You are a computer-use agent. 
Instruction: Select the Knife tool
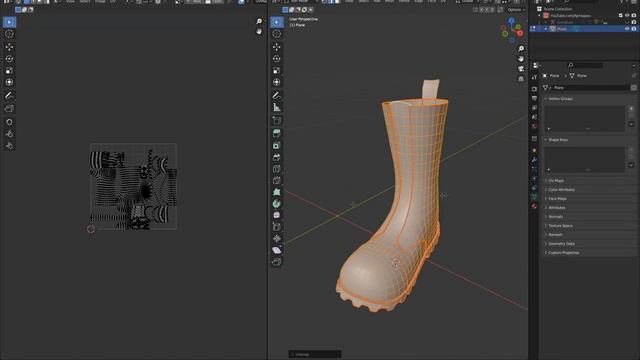(277, 180)
